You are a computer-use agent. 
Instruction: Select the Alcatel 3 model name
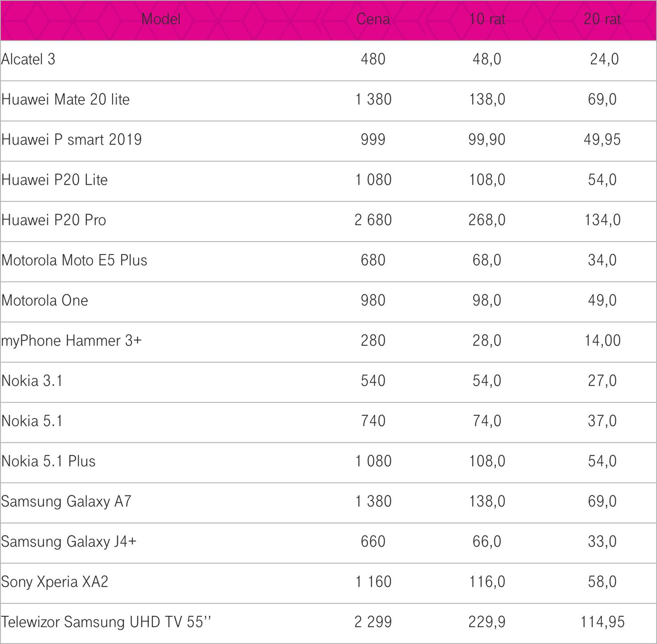[x=28, y=59]
